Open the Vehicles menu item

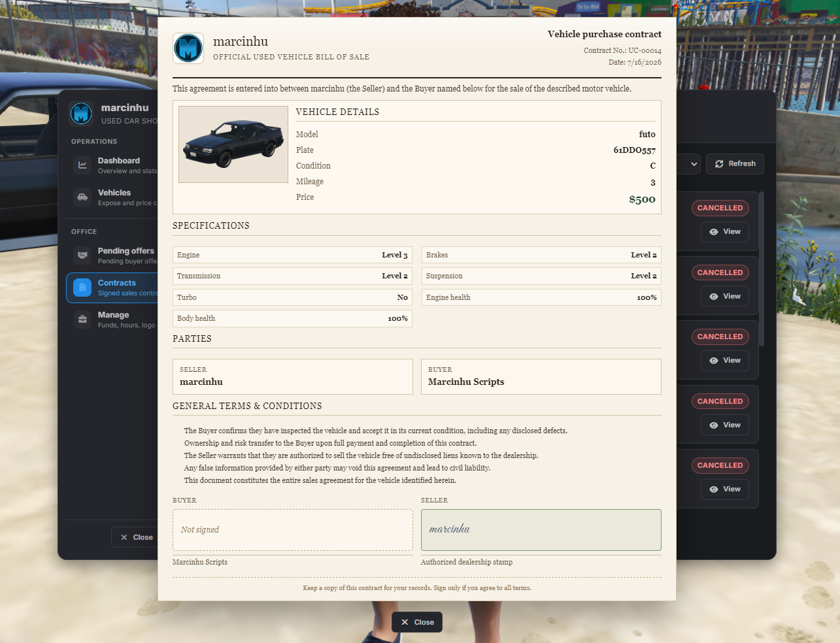point(112,197)
